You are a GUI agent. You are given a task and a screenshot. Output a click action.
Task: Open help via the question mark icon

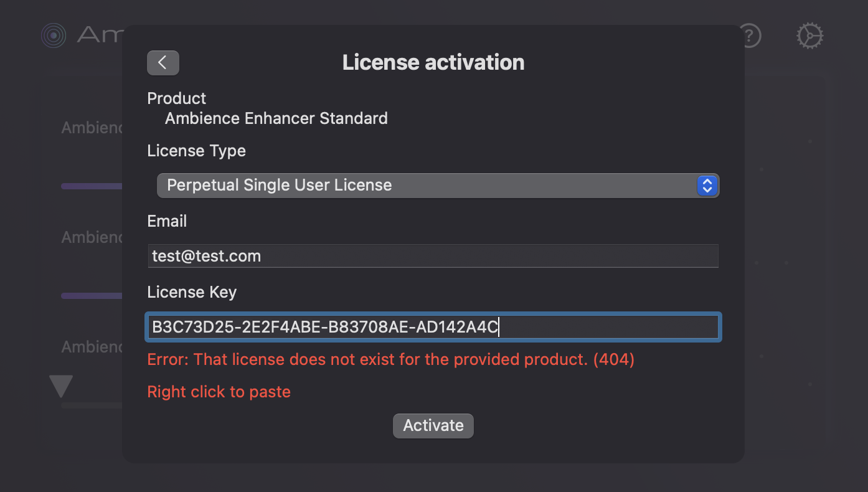point(750,35)
